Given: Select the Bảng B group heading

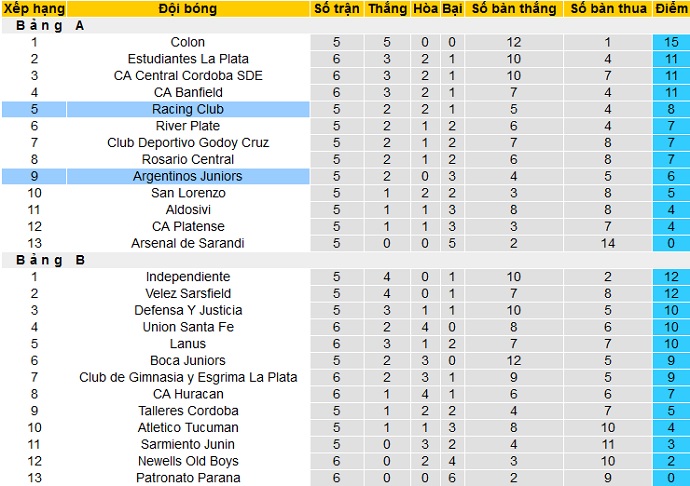Looking at the screenshot, I should 50,260.
